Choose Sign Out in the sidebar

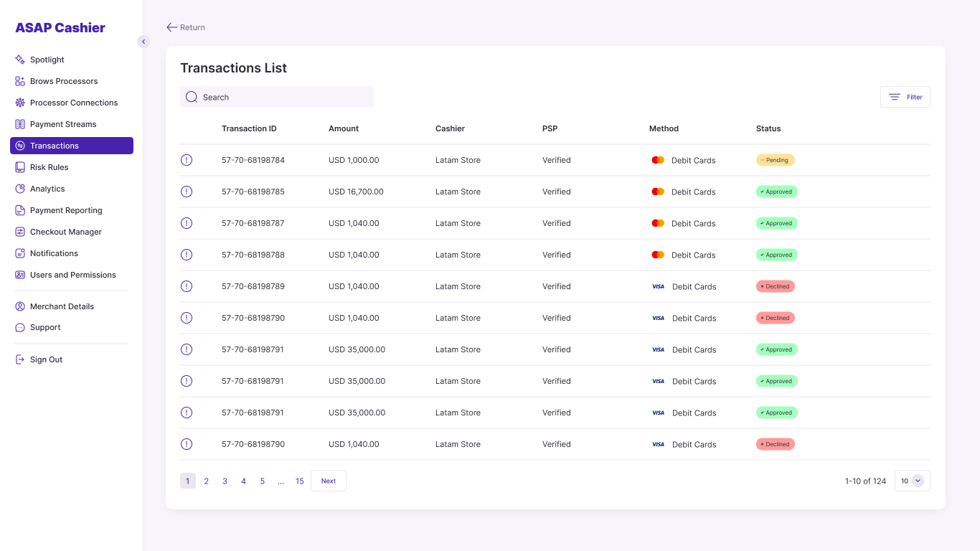(46, 359)
